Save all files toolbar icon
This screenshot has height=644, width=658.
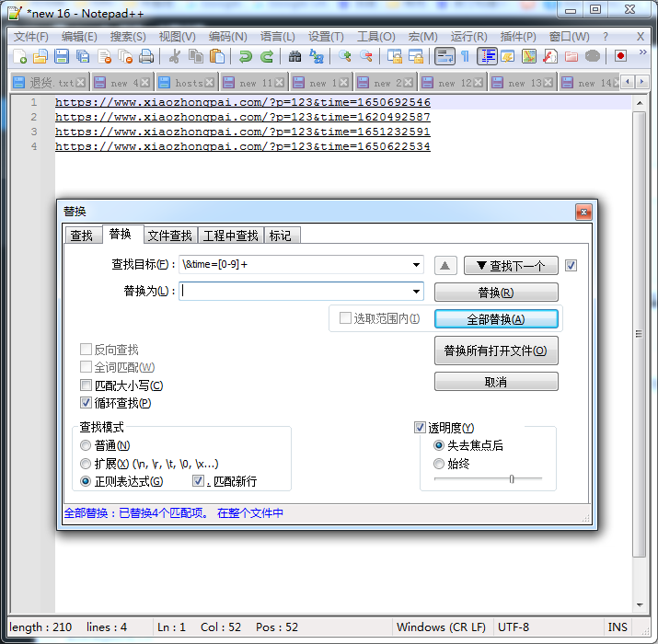tap(83, 56)
